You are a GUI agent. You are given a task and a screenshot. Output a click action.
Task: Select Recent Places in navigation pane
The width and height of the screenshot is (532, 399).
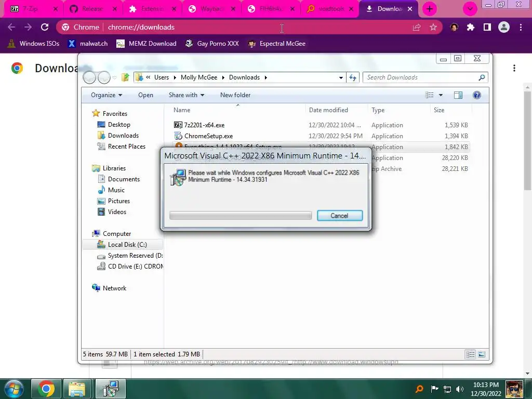[x=121, y=146]
